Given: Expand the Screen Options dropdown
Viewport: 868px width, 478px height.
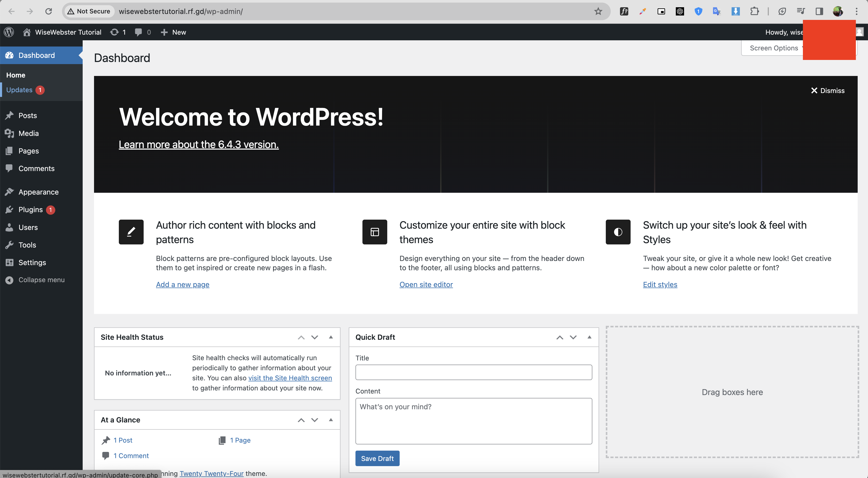Looking at the screenshot, I should [x=774, y=48].
